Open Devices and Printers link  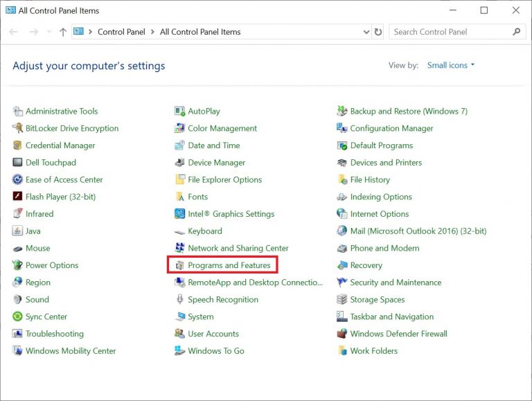coord(386,163)
